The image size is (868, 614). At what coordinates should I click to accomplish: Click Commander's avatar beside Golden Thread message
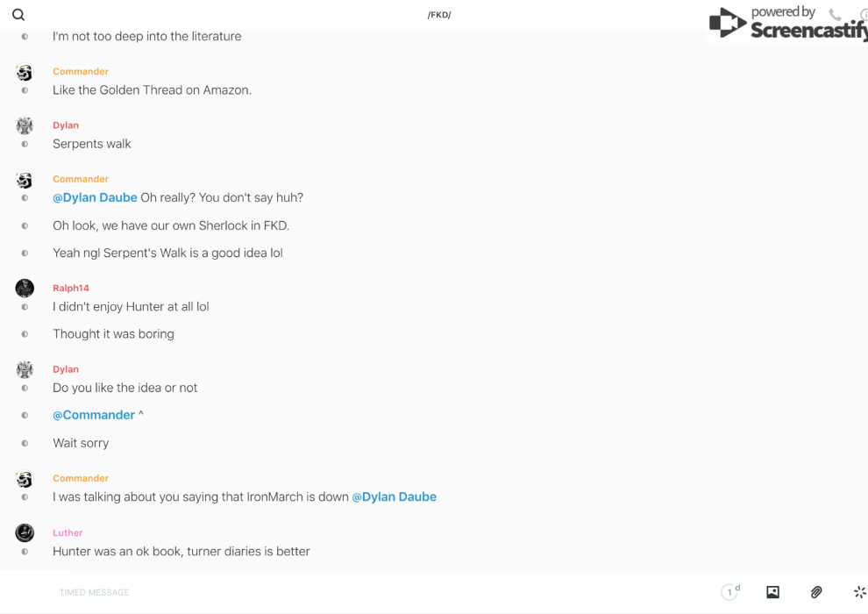25,72
